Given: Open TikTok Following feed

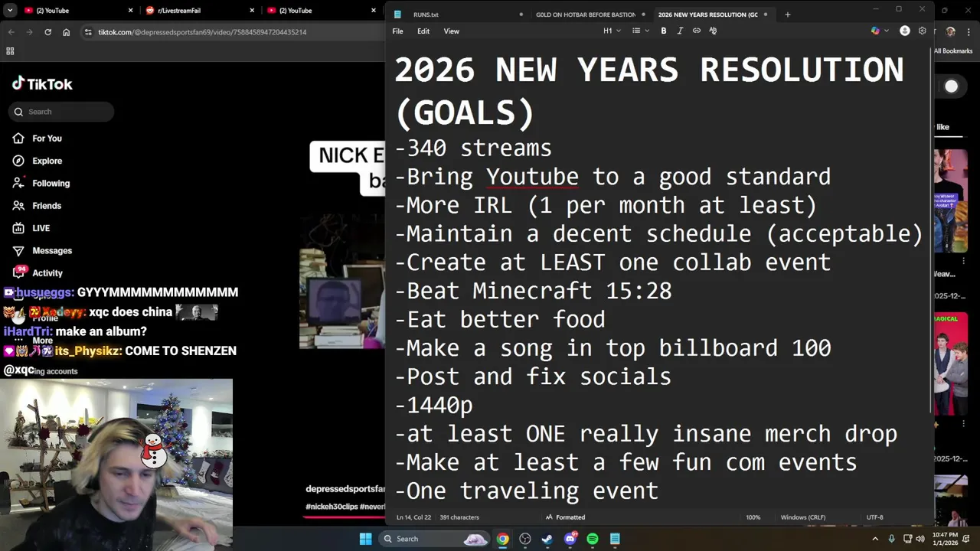Looking at the screenshot, I should pos(41,183).
